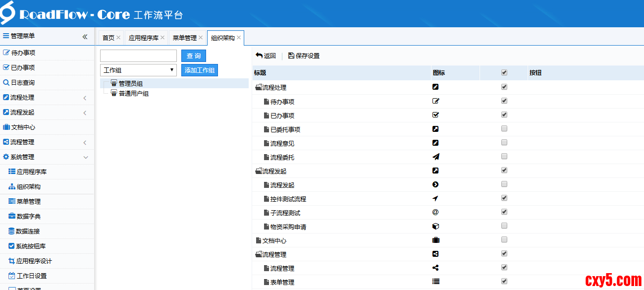Toggle the select-all checkbox in header

pos(504,72)
